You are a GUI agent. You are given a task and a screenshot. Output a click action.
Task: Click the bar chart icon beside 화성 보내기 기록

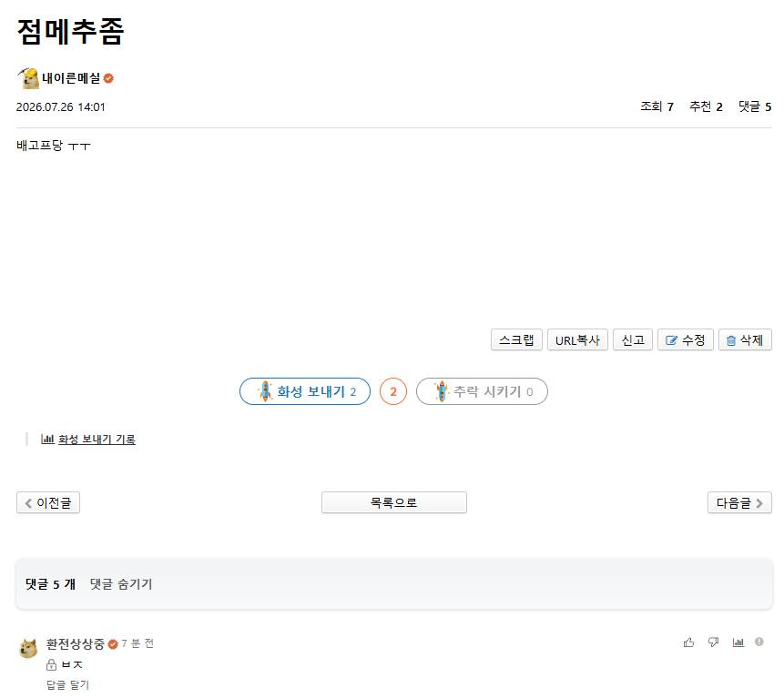point(47,440)
